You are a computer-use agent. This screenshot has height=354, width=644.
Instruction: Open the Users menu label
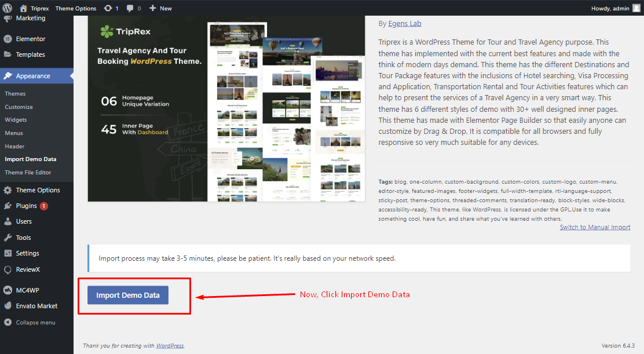point(24,221)
